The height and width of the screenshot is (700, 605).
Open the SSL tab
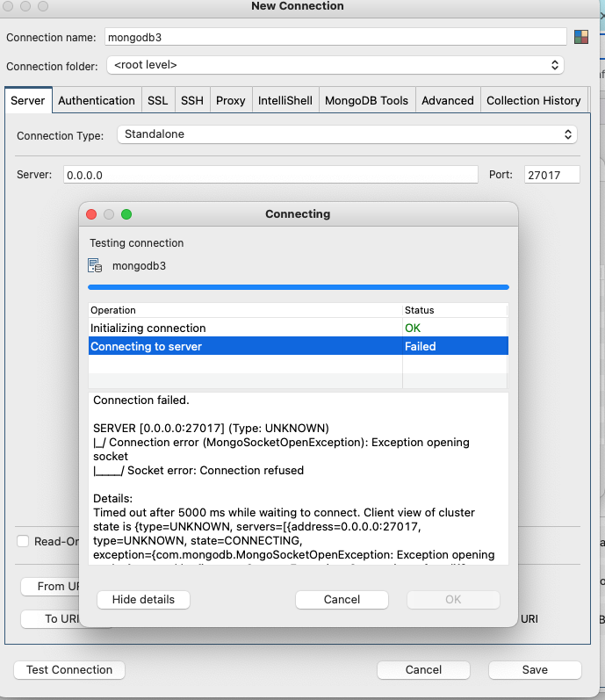pos(156,100)
